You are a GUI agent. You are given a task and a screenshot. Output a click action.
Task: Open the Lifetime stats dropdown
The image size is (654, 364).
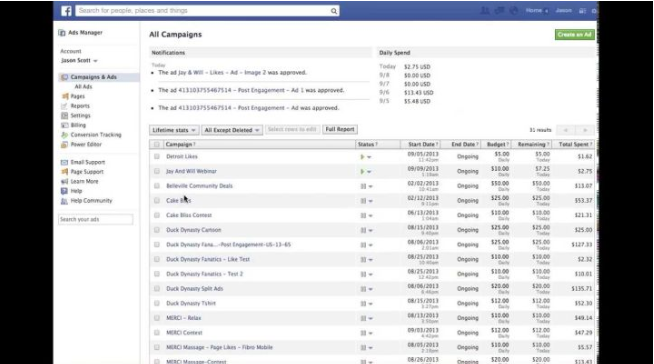(174, 130)
